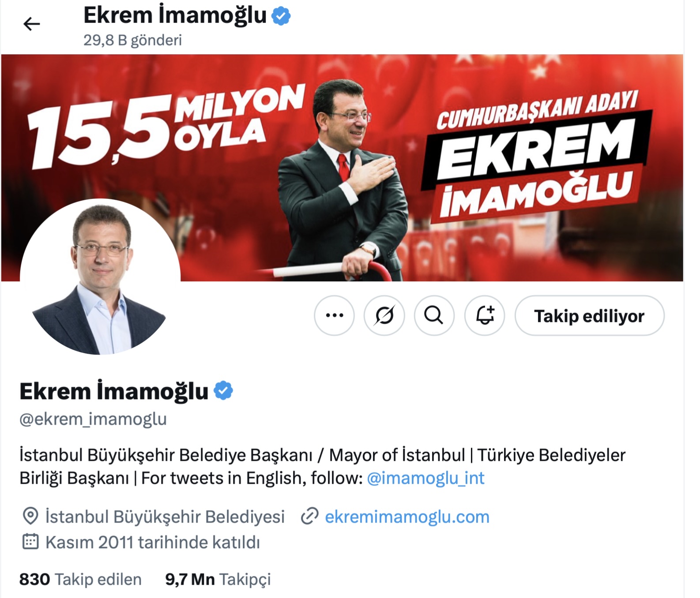Click the İstanbul Büyükşehir Belediyesi location text

click(x=165, y=517)
